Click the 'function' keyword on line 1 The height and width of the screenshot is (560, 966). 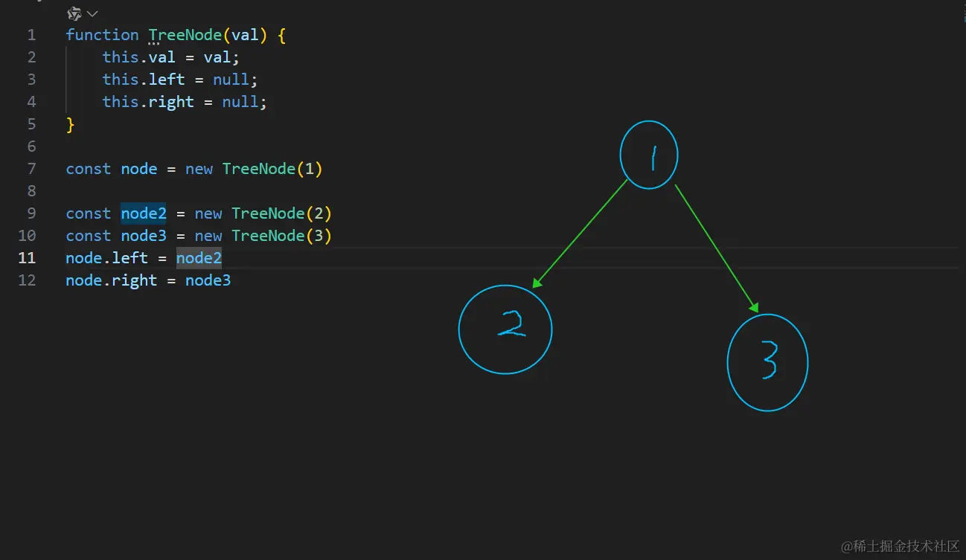pos(102,35)
